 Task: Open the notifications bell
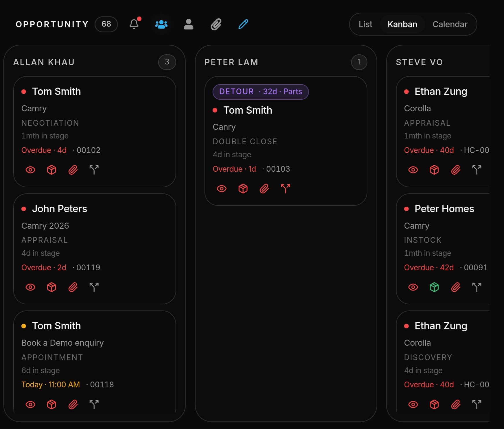pyautogui.click(x=134, y=24)
